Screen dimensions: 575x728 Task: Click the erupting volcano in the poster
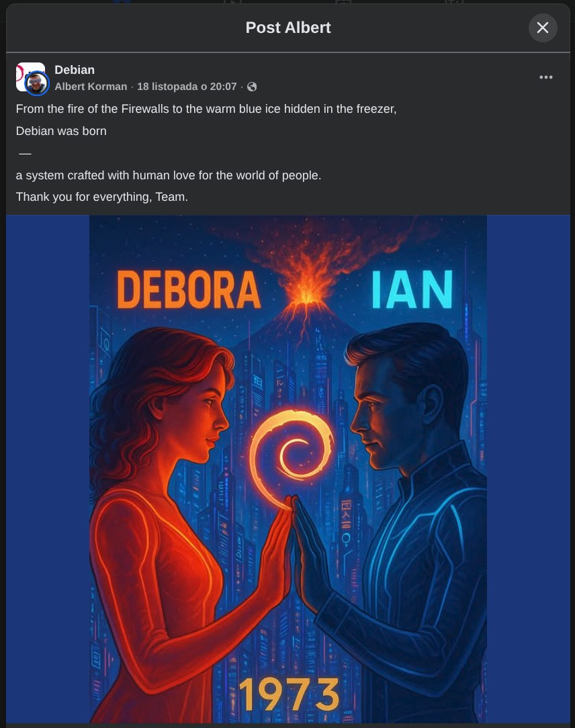[300, 295]
